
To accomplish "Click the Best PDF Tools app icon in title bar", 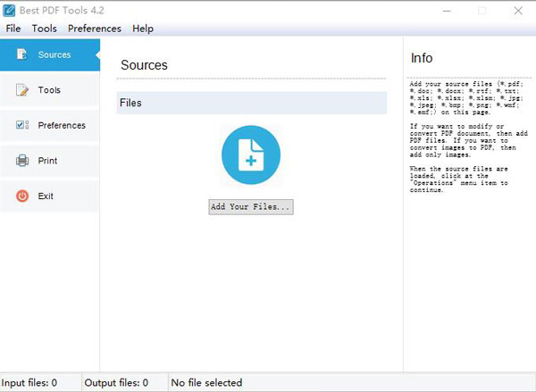I will (9, 11).
